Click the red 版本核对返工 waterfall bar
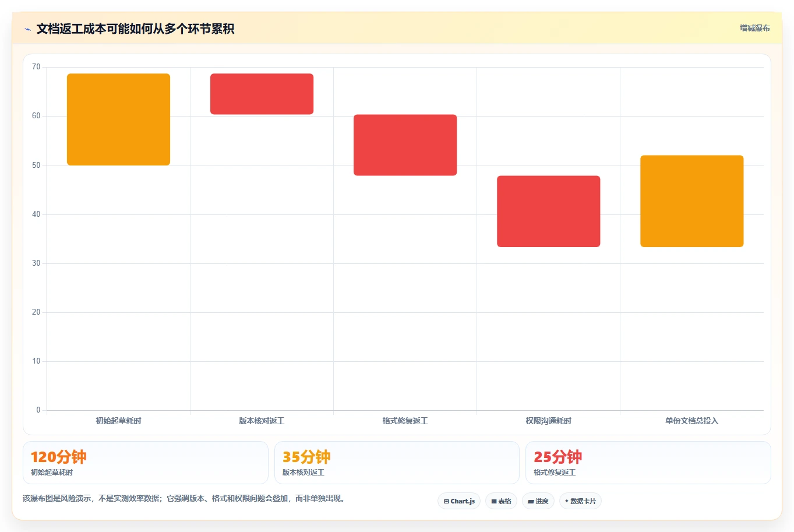Image resolution: width=794 pixels, height=532 pixels. point(262,94)
